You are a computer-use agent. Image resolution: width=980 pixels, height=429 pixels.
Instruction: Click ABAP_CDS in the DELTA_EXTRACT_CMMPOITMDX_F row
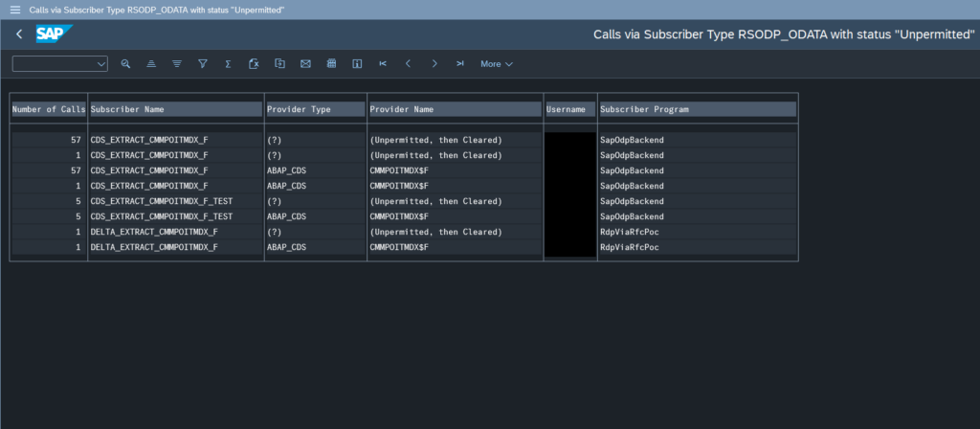(x=286, y=247)
